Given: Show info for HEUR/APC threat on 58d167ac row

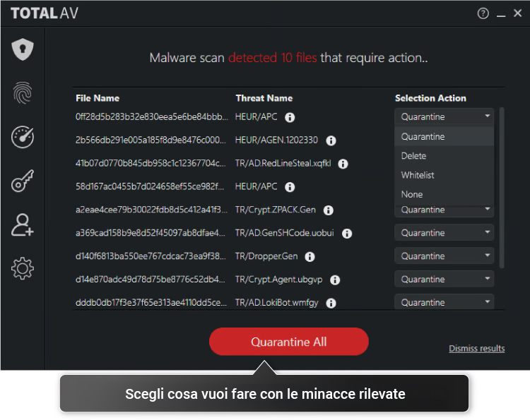Looking at the screenshot, I should (290, 187).
